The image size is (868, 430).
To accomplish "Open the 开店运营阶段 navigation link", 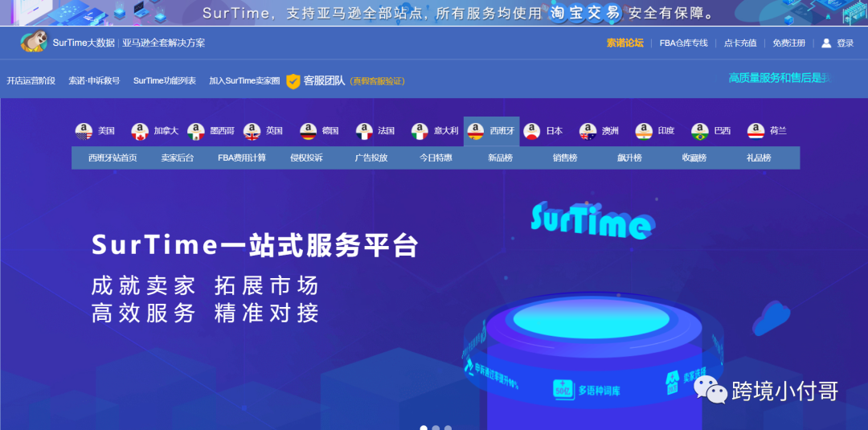I will (x=31, y=81).
